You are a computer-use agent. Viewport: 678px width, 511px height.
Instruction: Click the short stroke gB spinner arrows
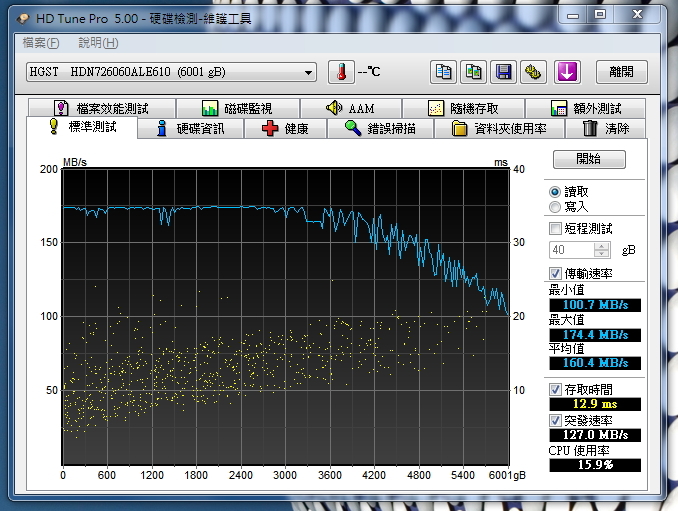601,250
